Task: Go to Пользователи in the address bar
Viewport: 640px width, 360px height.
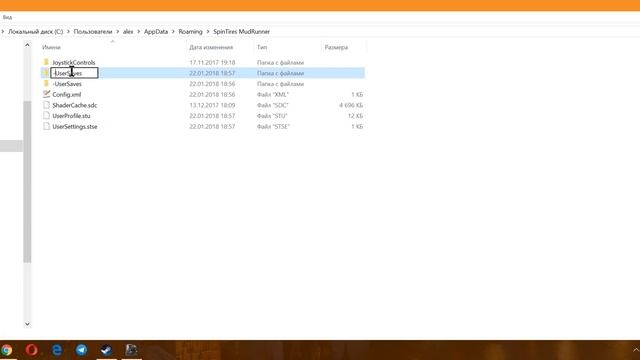Action: pos(93,31)
